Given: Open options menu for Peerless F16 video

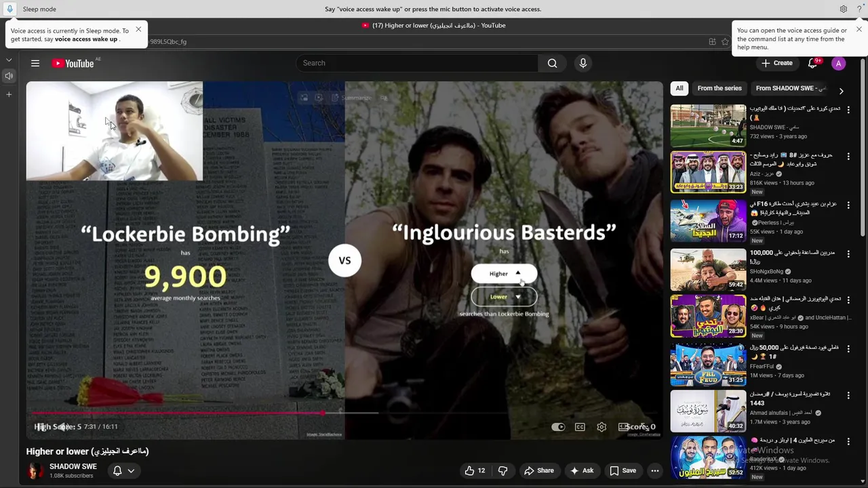Looking at the screenshot, I should tap(848, 205).
